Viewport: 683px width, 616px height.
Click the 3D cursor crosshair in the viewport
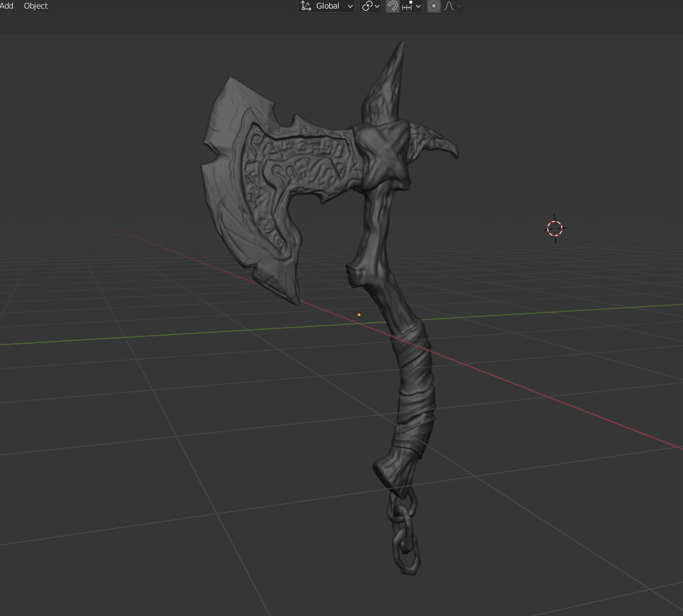[554, 228]
